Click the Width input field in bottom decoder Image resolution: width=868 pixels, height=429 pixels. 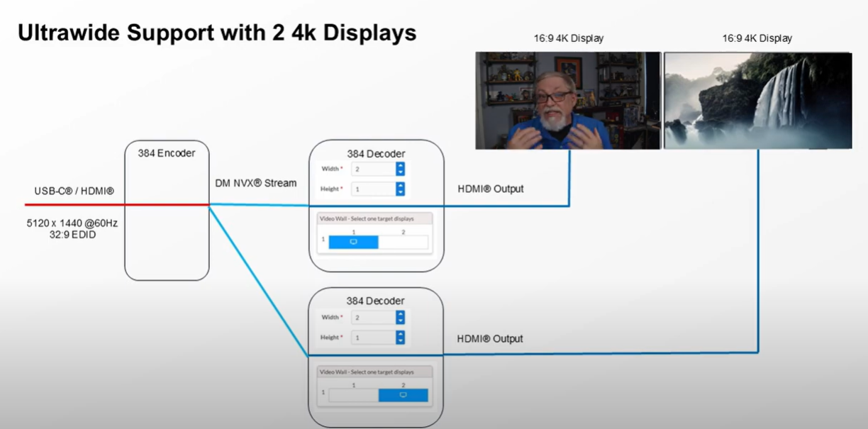373,318
